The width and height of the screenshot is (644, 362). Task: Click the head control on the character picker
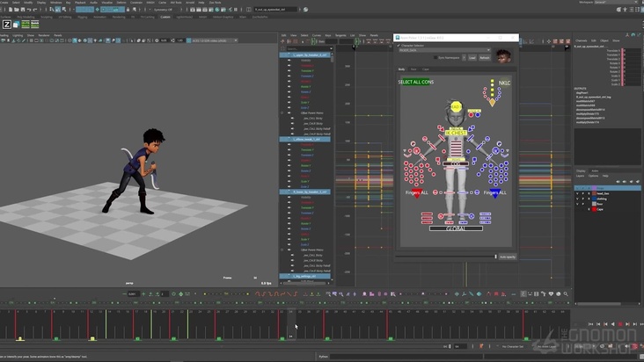click(x=456, y=107)
